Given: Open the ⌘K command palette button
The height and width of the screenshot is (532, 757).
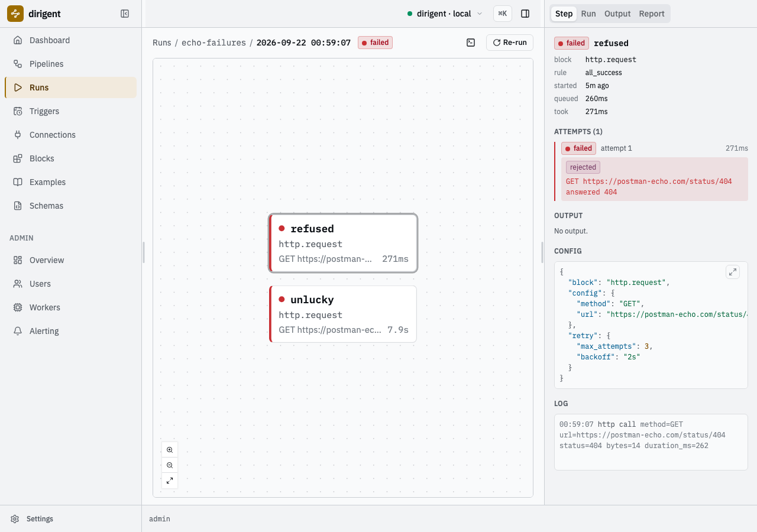Looking at the screenshot, I should click(x=503, y=14).
